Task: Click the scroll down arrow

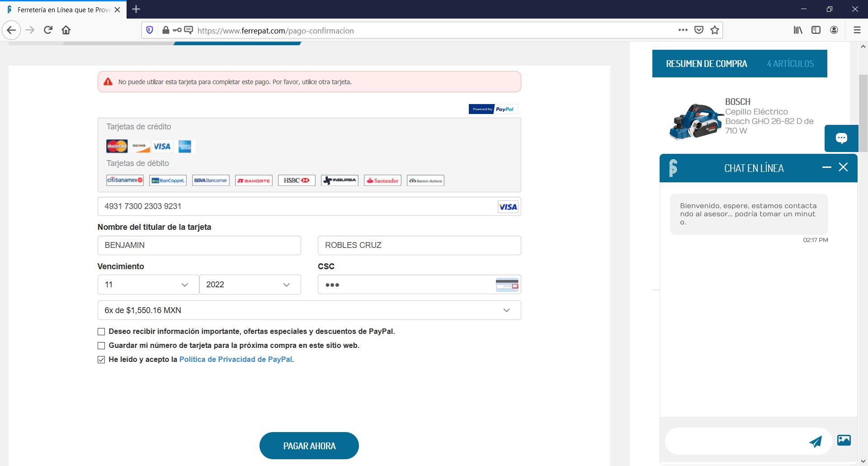Action: [x=863, y=461]
